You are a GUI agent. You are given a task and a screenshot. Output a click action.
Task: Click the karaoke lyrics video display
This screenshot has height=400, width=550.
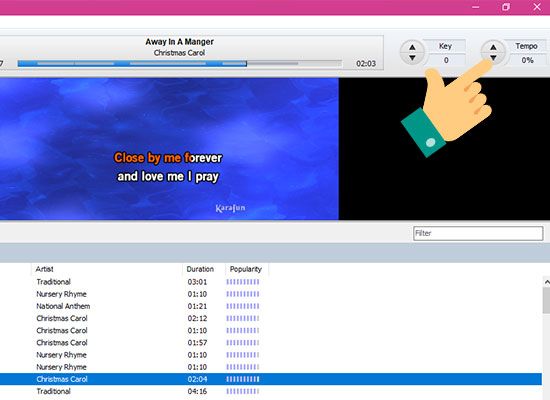pos(169,149)
